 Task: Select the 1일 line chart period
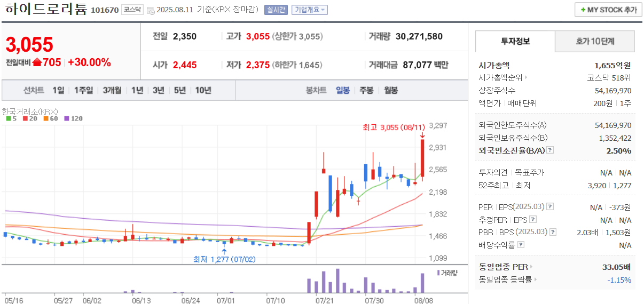coord(58,90)
